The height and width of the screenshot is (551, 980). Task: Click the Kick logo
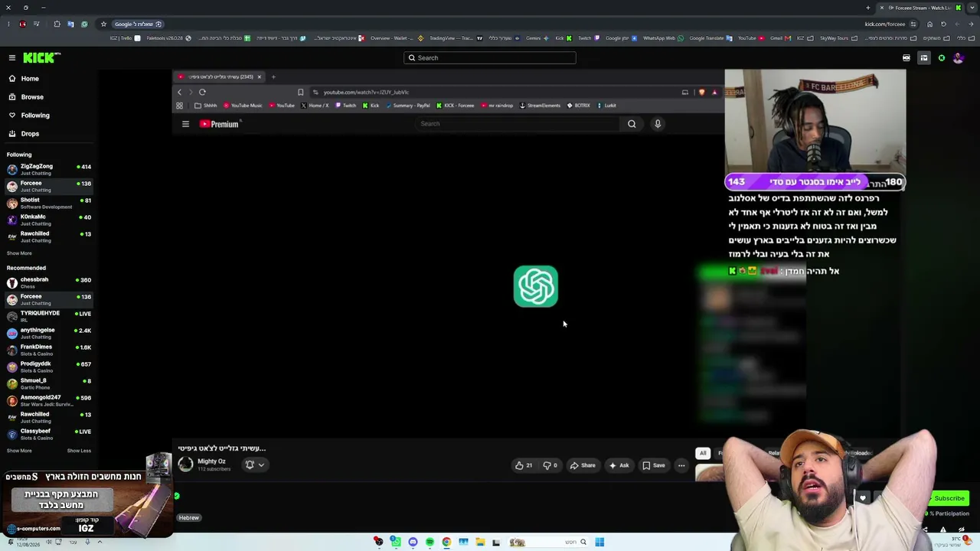coord(41,58)
